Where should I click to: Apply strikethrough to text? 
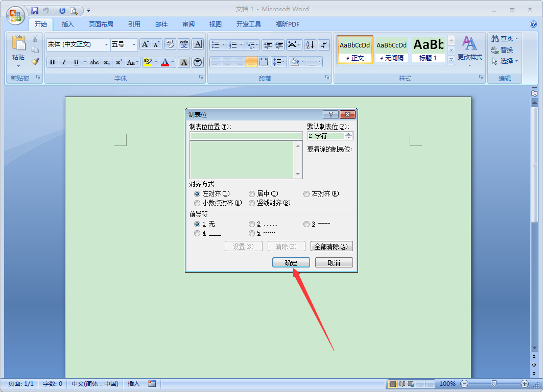(94, 62)
